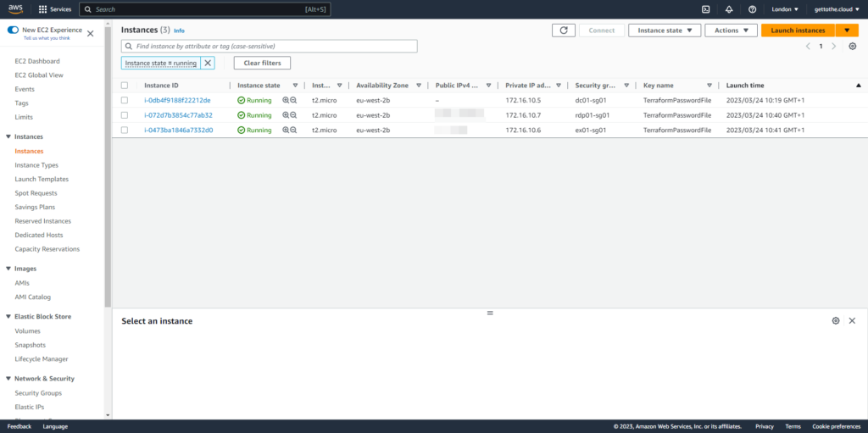Collapse the Elastic Block Store section
Image resolution: width=868 pixels, height=433 pixels.
click(x=8, y=317)
